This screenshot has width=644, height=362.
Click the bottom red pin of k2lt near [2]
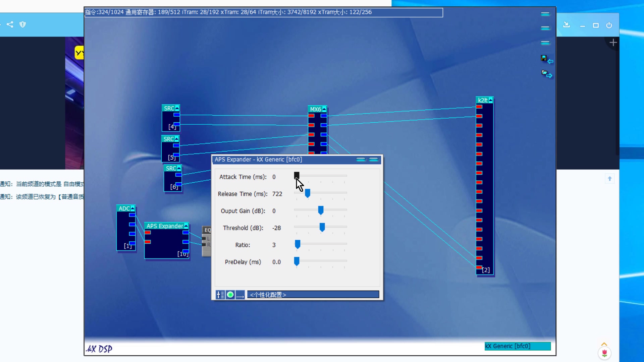(x=479, y=267)
